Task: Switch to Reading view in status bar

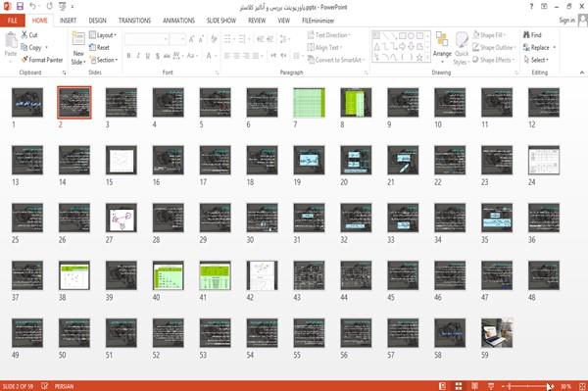Action: 474,386
